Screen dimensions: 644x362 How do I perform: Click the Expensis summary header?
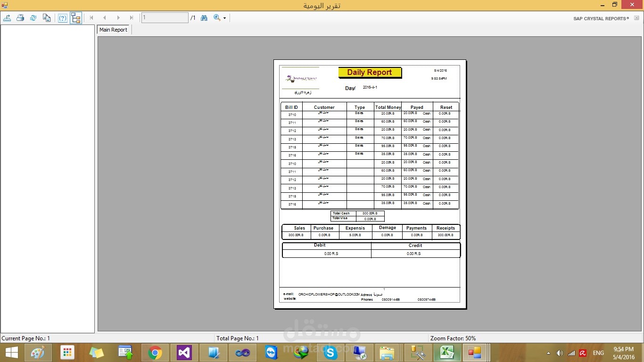(x=355, y=228)
